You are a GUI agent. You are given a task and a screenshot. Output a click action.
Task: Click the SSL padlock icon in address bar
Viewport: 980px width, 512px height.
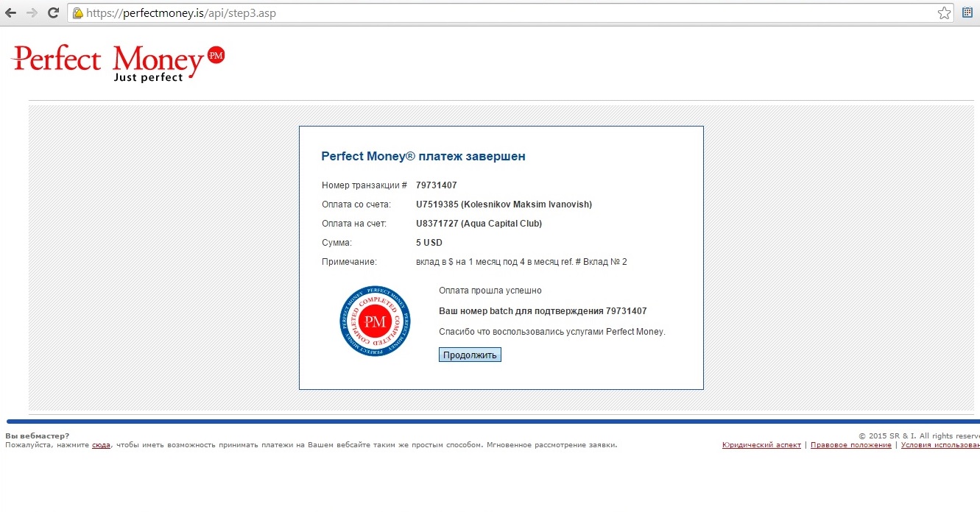tap(77, 13)
